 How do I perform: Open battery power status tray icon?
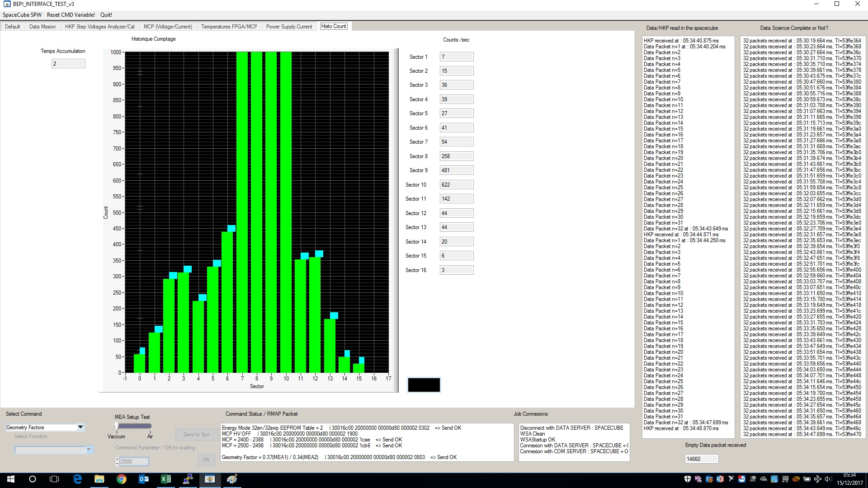point(807,479)
